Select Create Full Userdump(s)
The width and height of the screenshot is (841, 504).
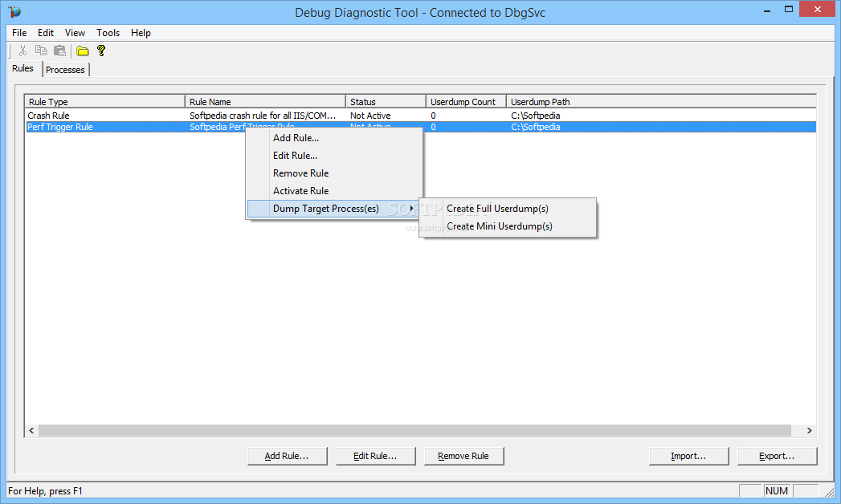coord(508,209)
